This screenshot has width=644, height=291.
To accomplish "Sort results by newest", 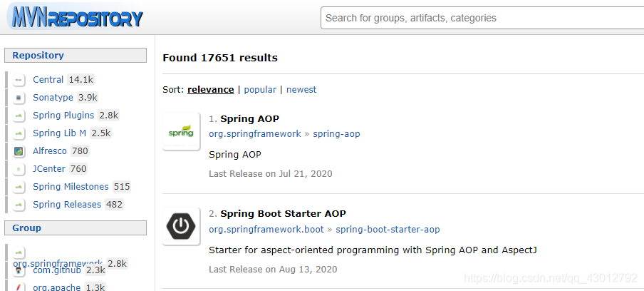I will pyautogui.click(x=301, y=90).
